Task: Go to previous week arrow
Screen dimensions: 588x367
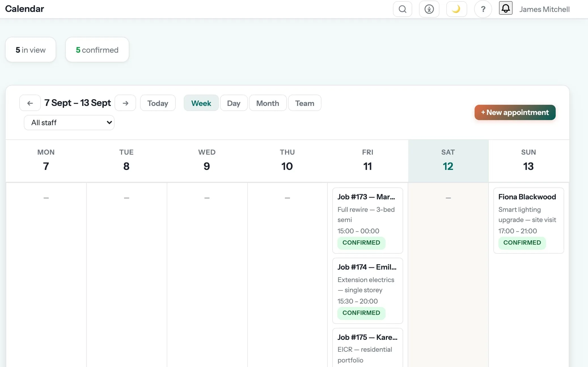Action: 30,103
